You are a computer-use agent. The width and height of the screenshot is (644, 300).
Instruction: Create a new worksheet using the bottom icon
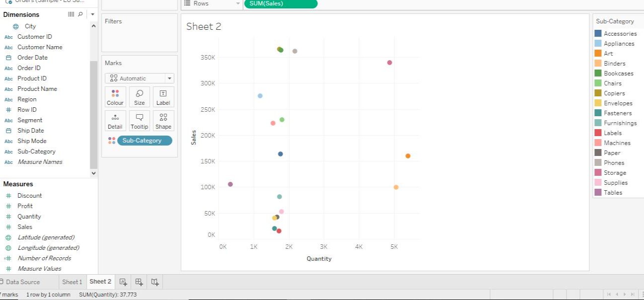pos(123,282)
